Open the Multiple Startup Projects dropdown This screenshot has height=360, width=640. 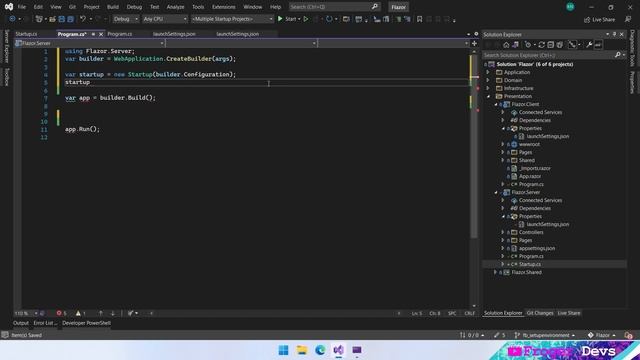pyautogui.click(x=232, y=19)
